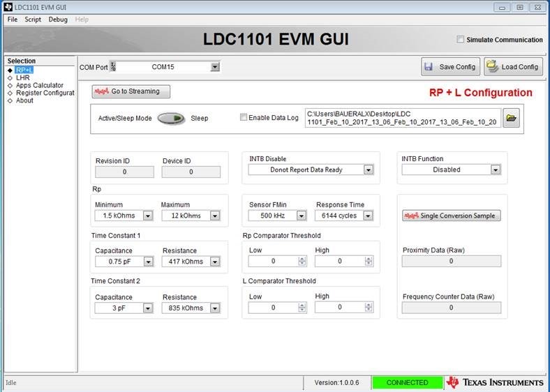550x392 pixels.
Task: Open Time Constant 1 Resistance dropdown
Action: pos(215,262)
